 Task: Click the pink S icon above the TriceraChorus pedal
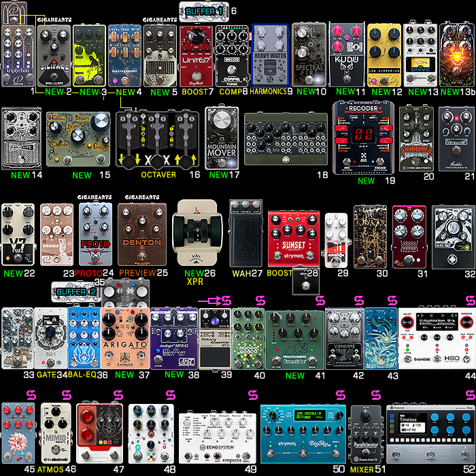[320, 301]
